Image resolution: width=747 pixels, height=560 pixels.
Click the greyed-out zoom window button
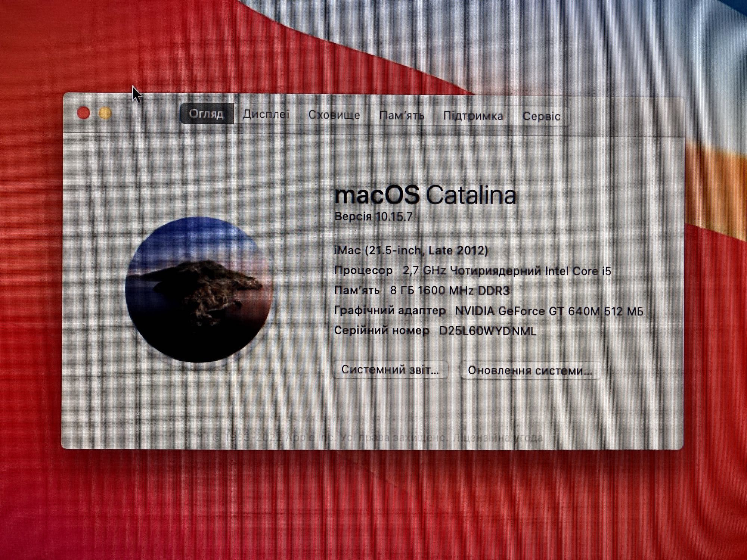click(x=127, y=114)
